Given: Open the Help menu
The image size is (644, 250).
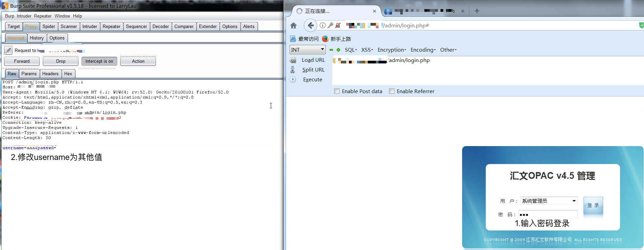Looking at the screenshot, I should [x=77, y=16].
